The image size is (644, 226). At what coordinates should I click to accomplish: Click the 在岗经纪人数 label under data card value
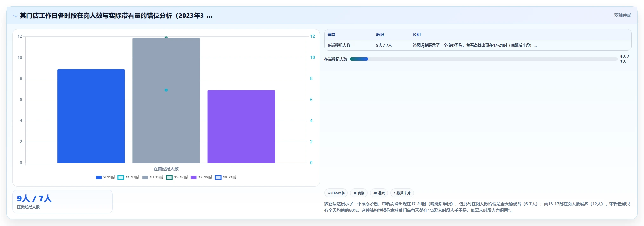click(x=28, y=207)
